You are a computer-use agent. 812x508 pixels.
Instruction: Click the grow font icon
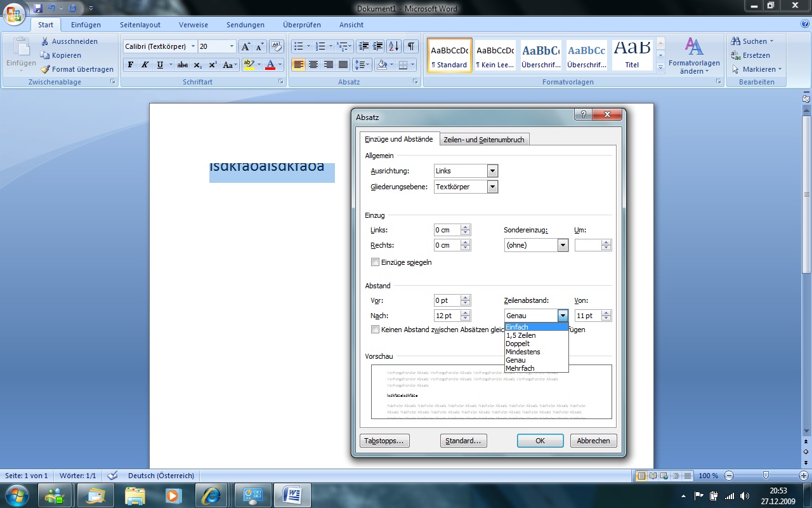coord(246,46)
